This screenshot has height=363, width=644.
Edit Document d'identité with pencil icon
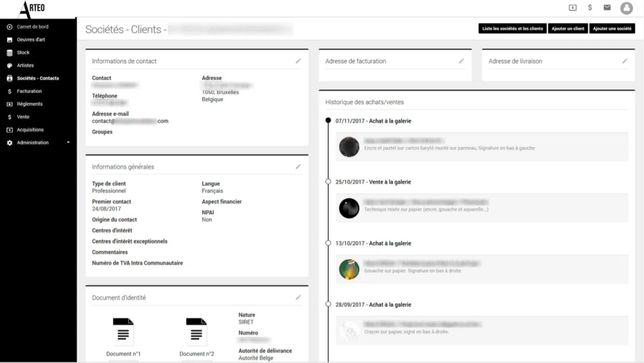(298, 298)
